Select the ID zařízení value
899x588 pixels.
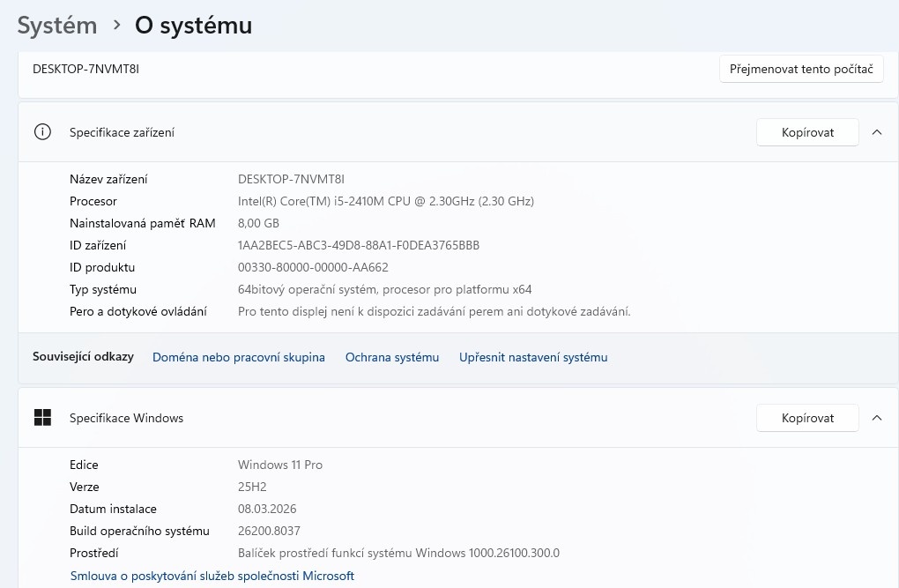[359, 245]
